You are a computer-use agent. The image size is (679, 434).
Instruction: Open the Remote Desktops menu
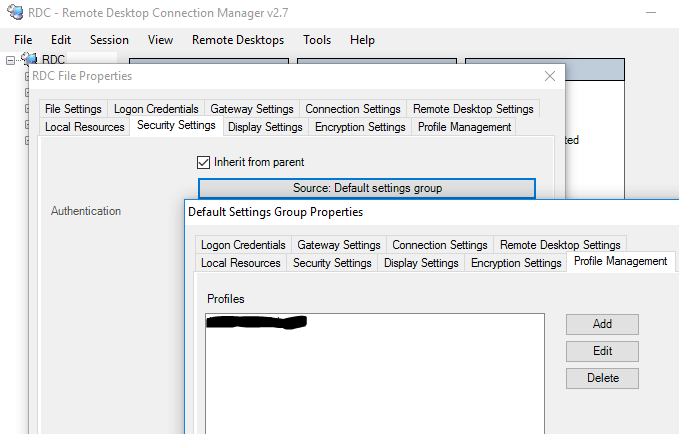point(237,40)
